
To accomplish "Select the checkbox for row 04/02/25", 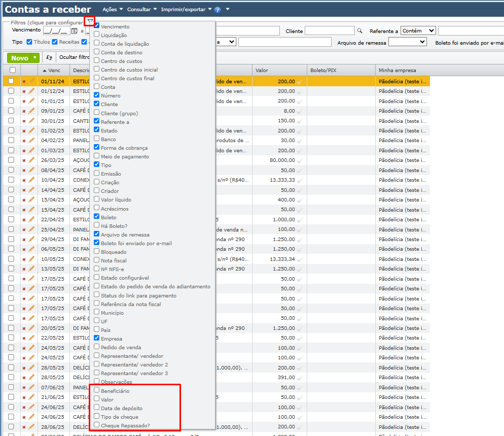I will 11,140.
